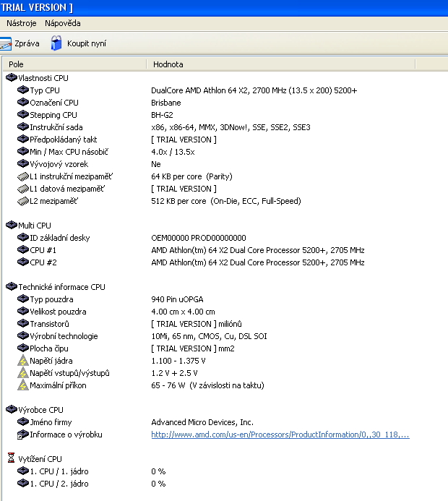Open the Nápověda menu

(x=63, y=23)
